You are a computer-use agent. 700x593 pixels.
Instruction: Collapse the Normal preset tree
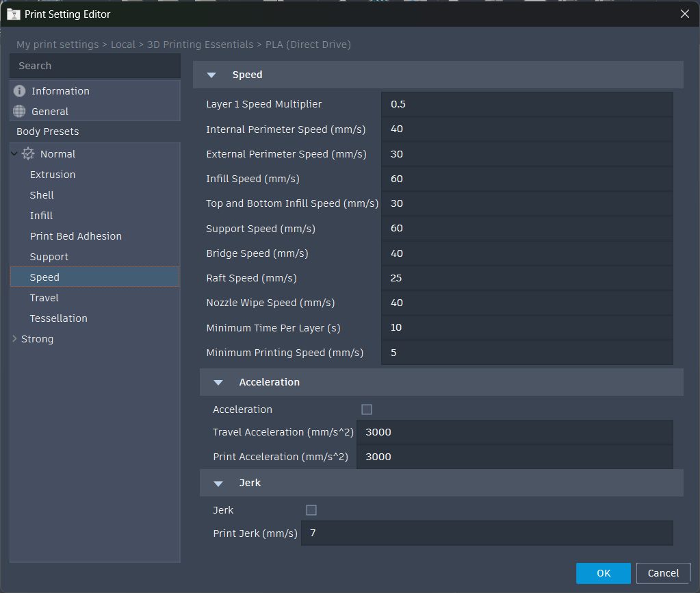(14, 154)
